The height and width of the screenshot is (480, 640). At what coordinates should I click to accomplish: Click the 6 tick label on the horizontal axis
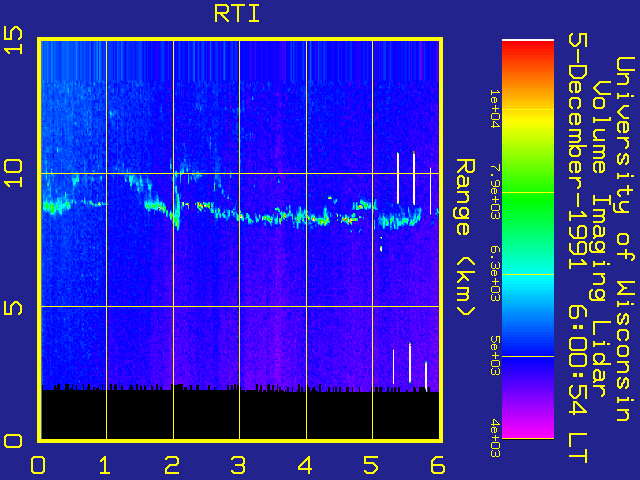coord(438,465)
